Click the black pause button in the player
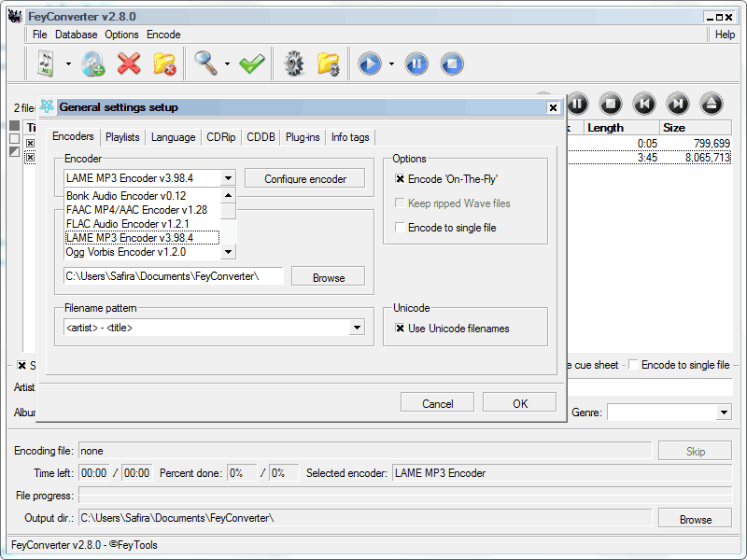The image size is (747, 560). tap(577, 104)
